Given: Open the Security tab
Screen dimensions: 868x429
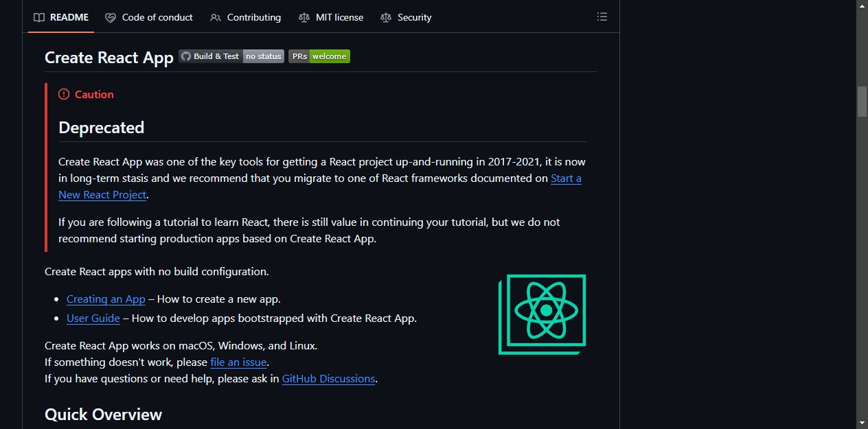Looking at the screenshot, I should pos(406,17).
